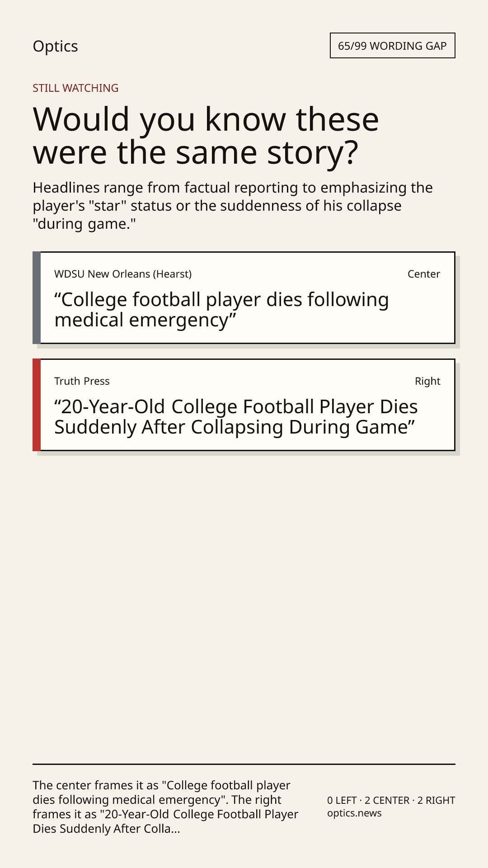Open the WDSU New Orleans headline card
488x868 pixels.
pos(244,298)
